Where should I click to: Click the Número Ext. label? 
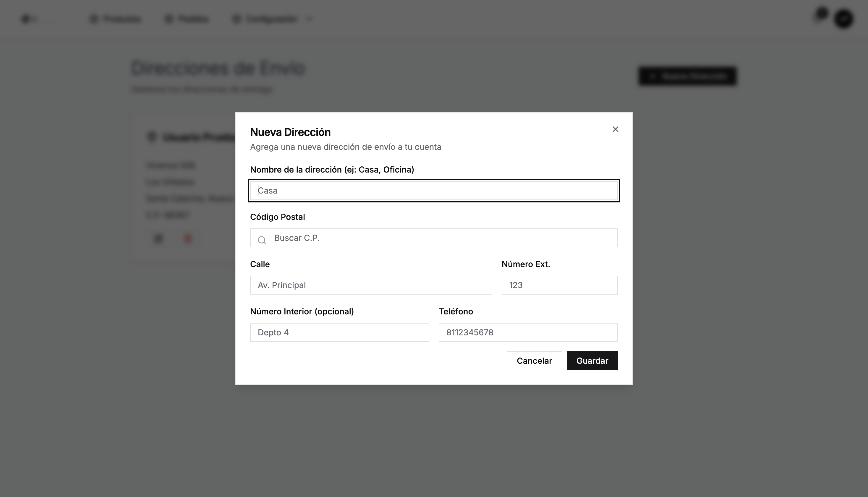(526, 264)
